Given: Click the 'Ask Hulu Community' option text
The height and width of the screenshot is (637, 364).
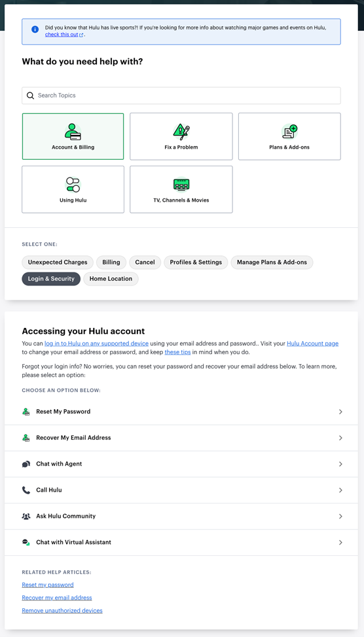Looking at the screenshot, I should coord(66,516).
